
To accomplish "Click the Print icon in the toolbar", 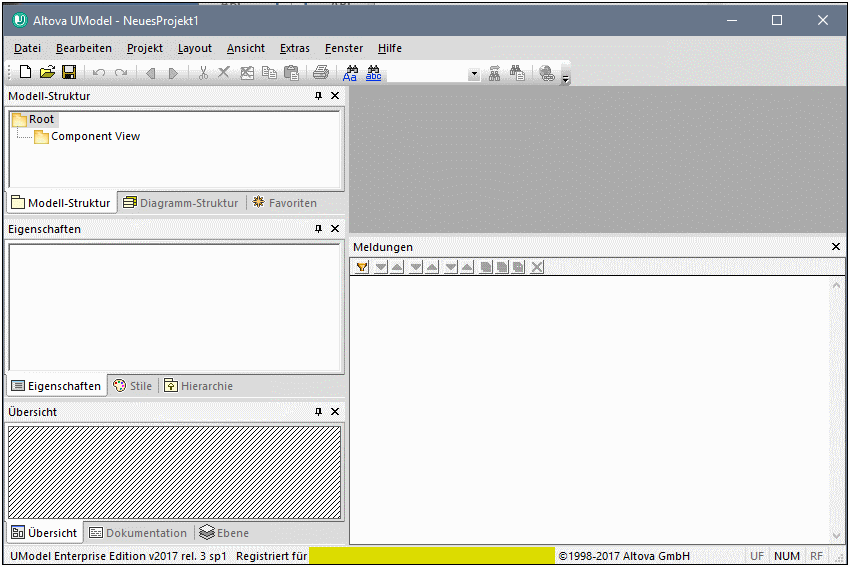I will tap(320, 73).
